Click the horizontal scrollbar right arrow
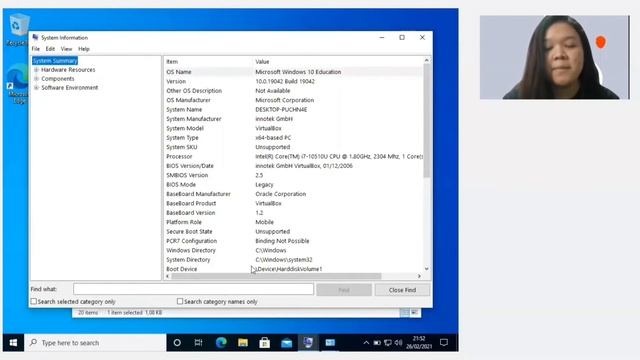Screen dimensions: 640x360 419,276
